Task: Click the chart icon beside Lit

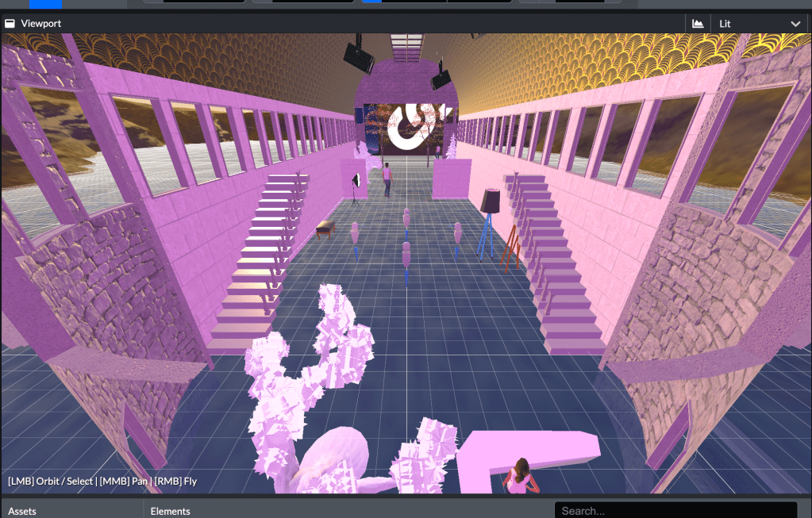Action: 698,24
